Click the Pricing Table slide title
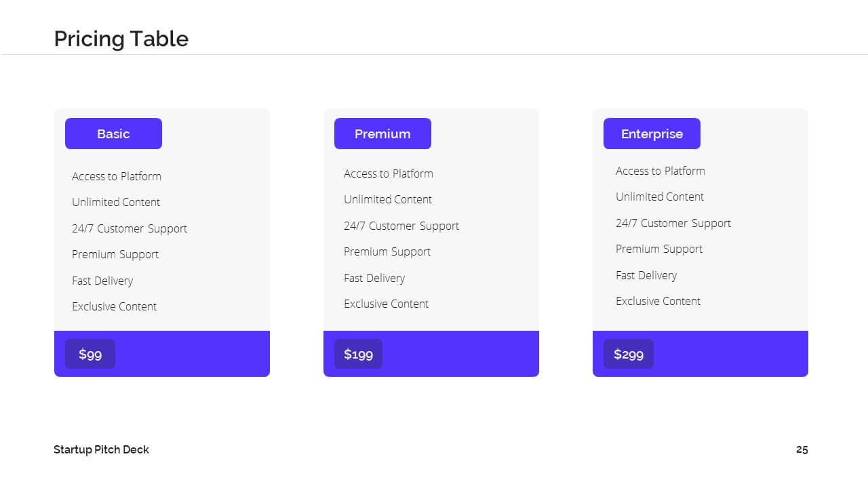The width and height of the screenshot is (868, 488). (121, 39)
